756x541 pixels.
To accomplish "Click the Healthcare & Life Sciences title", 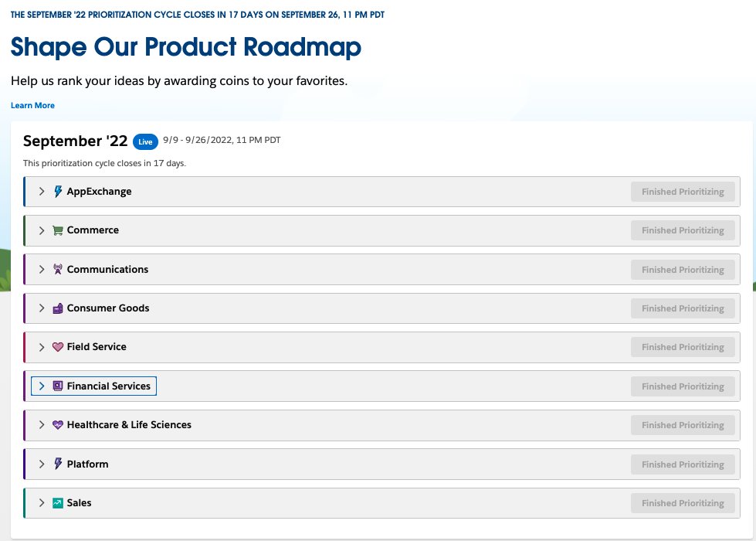I will point(129,425).
